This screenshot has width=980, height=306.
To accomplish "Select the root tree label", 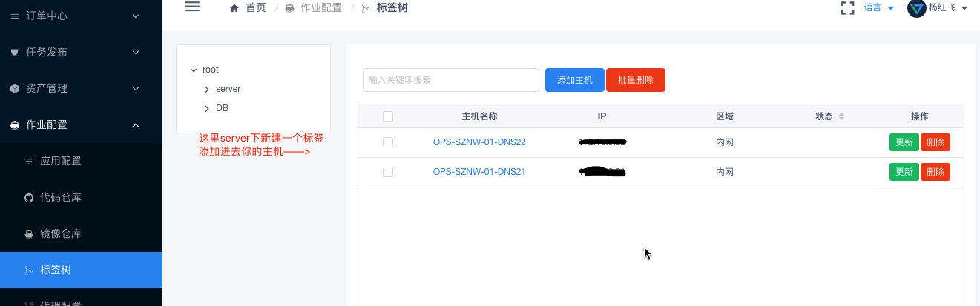I will coord(211,70).
